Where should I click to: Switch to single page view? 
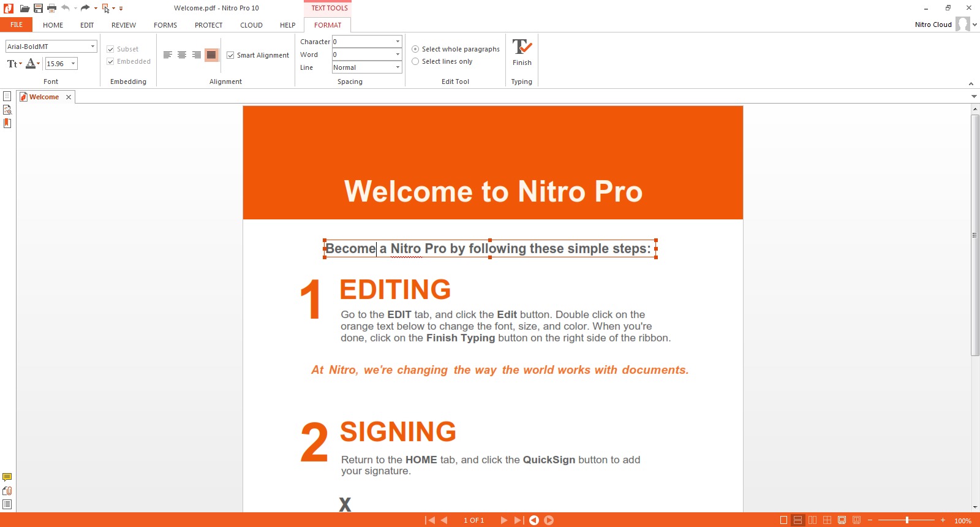783,520
